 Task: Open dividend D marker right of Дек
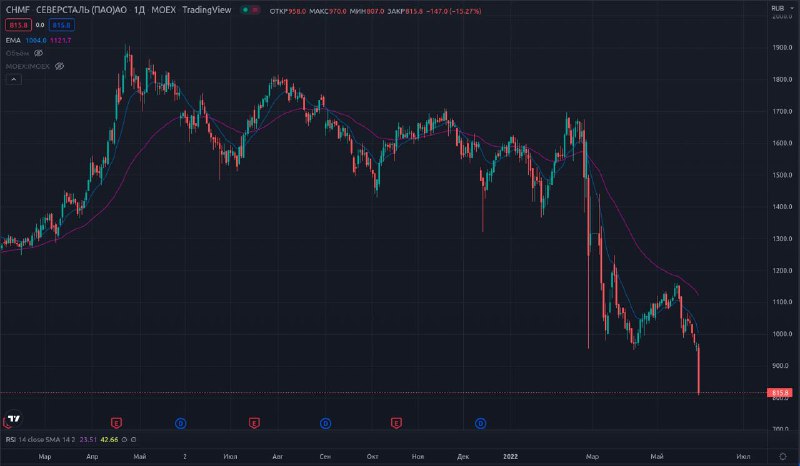click(481, 423)
